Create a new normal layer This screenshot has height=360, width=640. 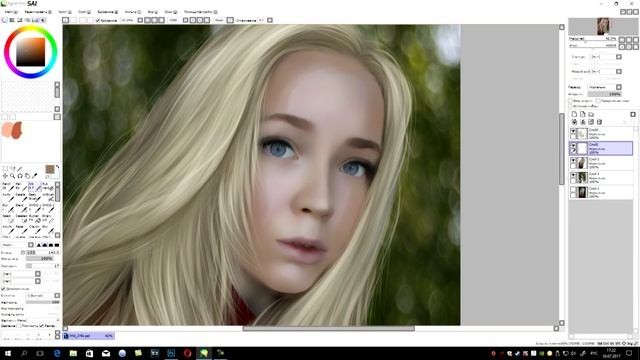pyautogui.click(x=574, y=114)
